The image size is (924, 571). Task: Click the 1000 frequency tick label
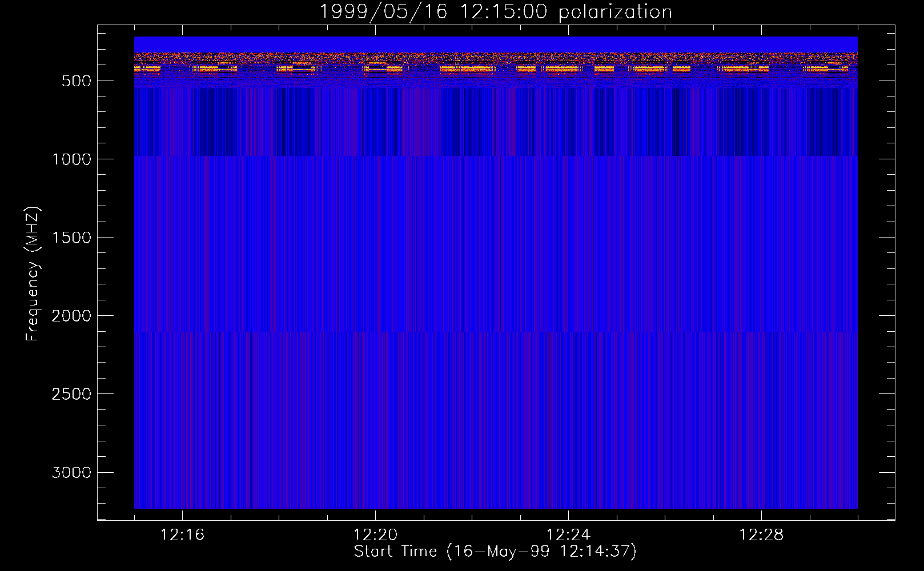click(71, 159)
